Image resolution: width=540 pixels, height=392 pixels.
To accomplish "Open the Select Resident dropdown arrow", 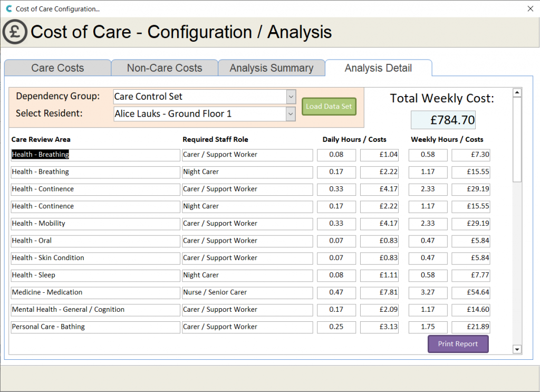I will click(291, 114).
